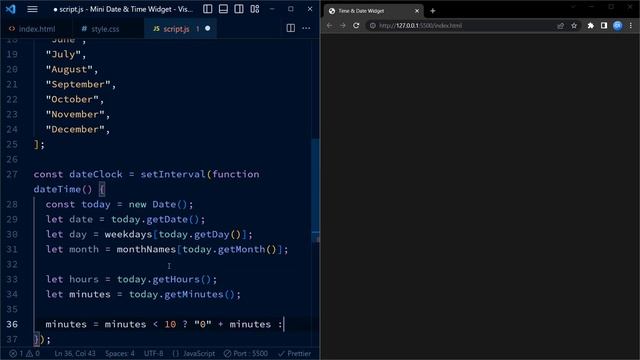The image size is (640, 360).
Task: Click the weekdays identifier on line 30
Action: click(128, 234)
